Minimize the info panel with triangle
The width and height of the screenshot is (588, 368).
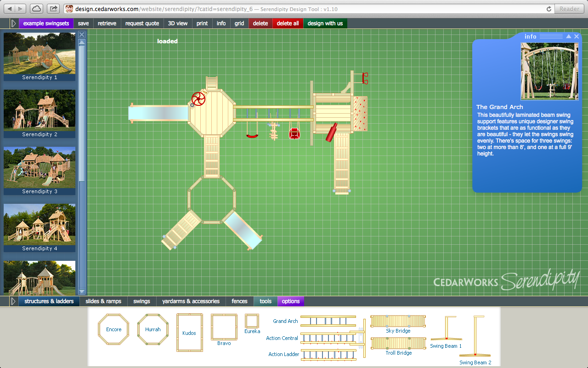[x=569, y=36]
